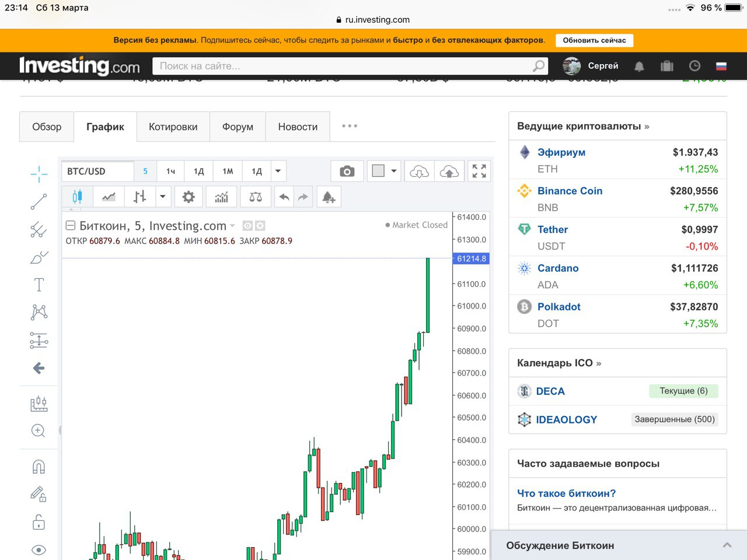This screenshot has width=747, height=560.
Task: Open the Календарь ICO heading link
Action: point(559,363)
